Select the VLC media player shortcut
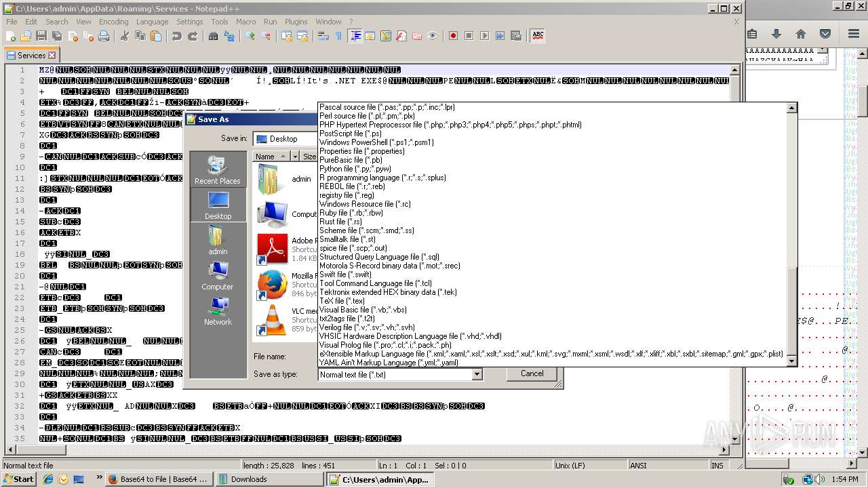This screenshot has height=488, width=868. pyautogui.click(x=285, y=320)
